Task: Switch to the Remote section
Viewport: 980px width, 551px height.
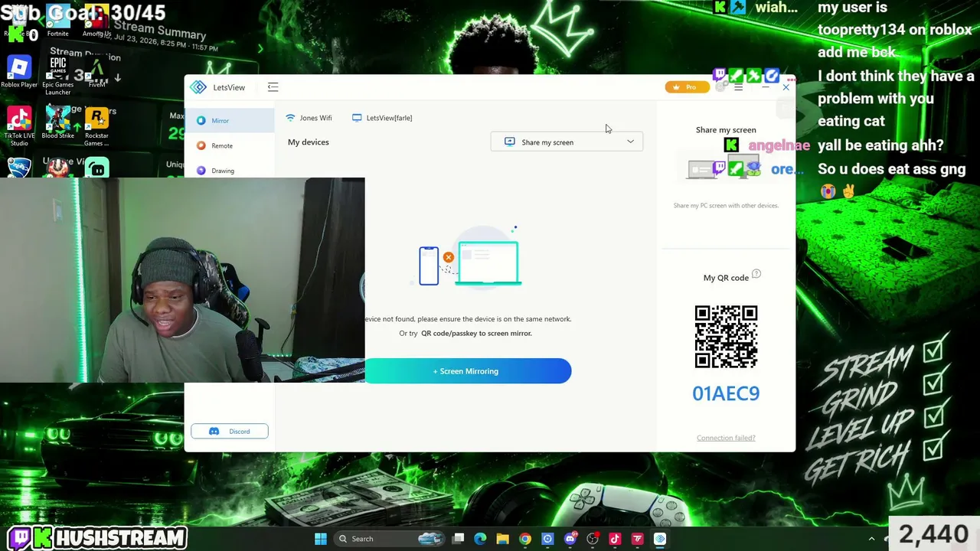Action: coord(229,145)
